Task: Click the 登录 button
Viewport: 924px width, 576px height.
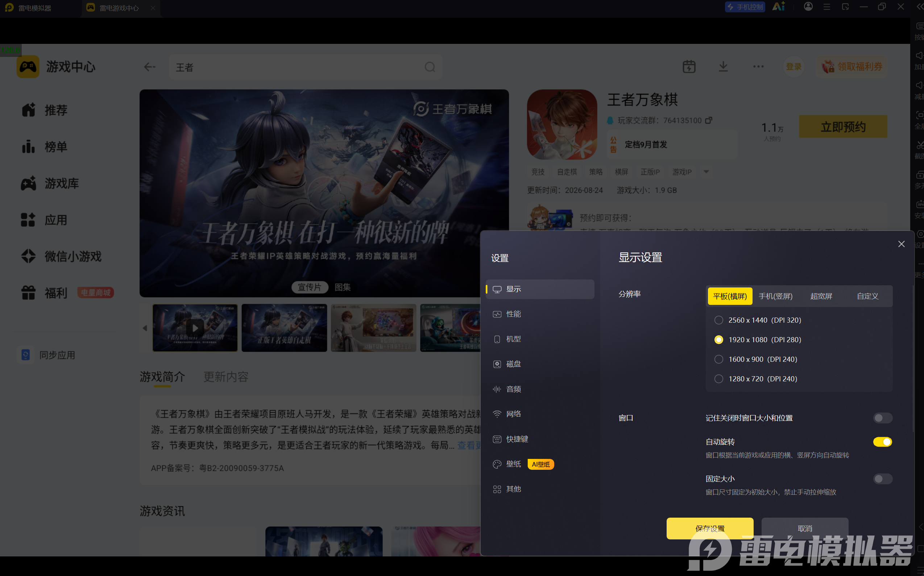Action: 794,67
